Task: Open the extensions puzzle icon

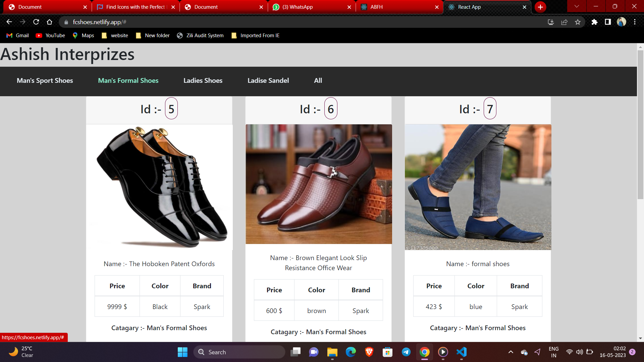Action: pyautogui.click(x=594, y=22)
